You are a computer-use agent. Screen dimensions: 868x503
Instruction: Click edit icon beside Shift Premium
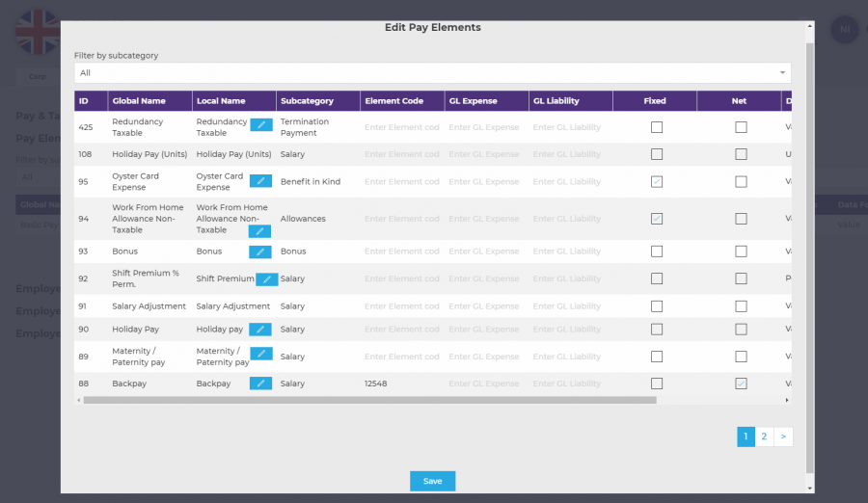267,279
